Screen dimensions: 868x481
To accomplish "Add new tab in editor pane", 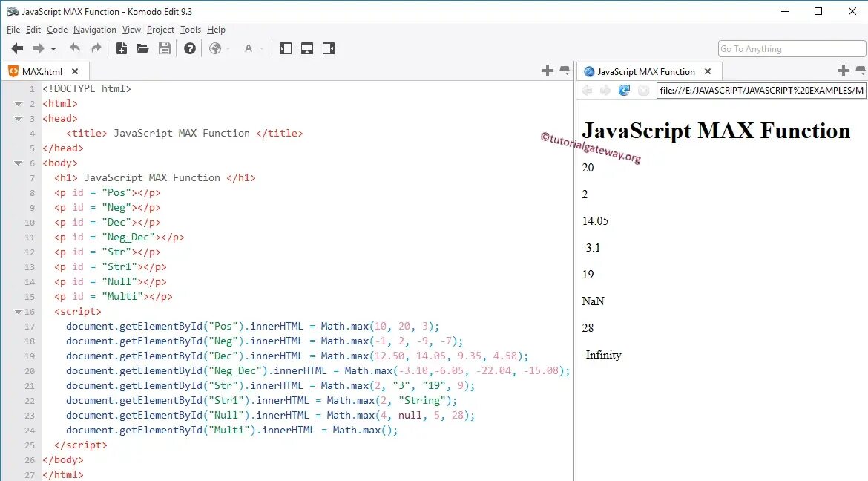I will (x=547, y=71).
